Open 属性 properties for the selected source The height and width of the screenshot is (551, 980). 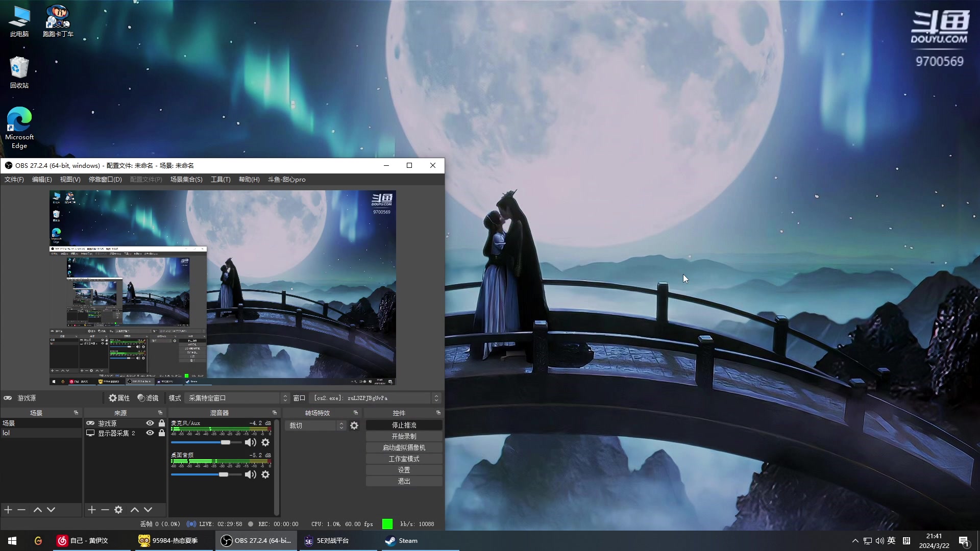119,398
